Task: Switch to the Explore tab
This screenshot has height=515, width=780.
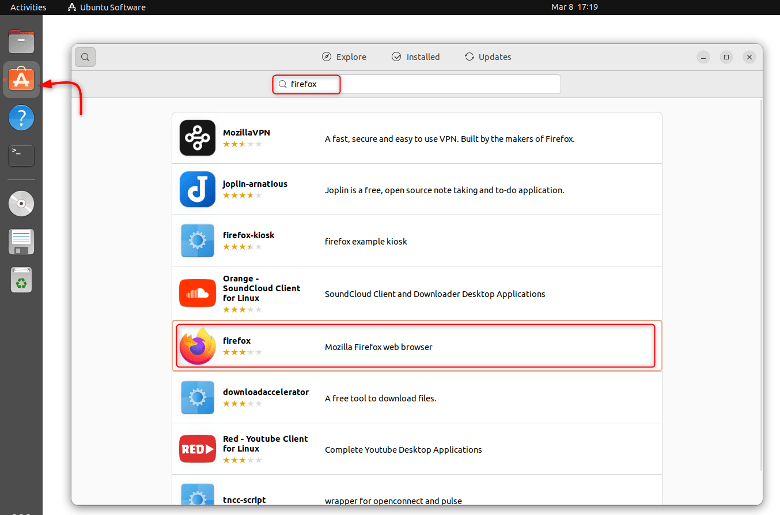Action: click(344, 57)
